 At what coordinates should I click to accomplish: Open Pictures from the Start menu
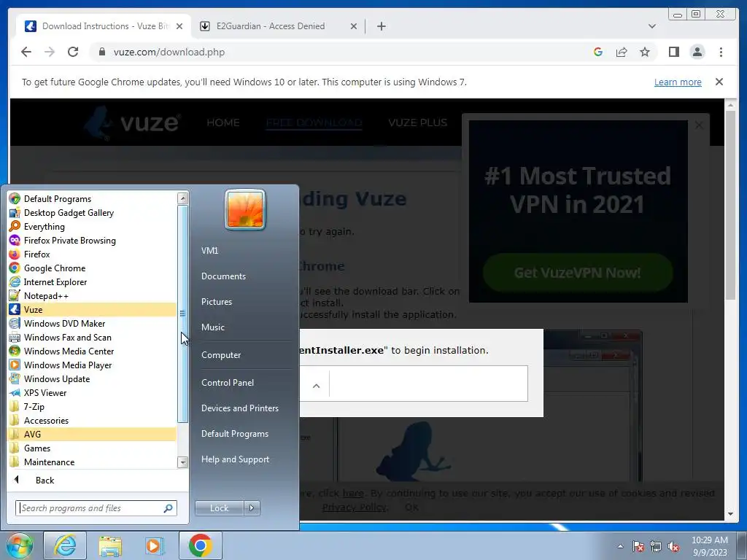[216, 301]
